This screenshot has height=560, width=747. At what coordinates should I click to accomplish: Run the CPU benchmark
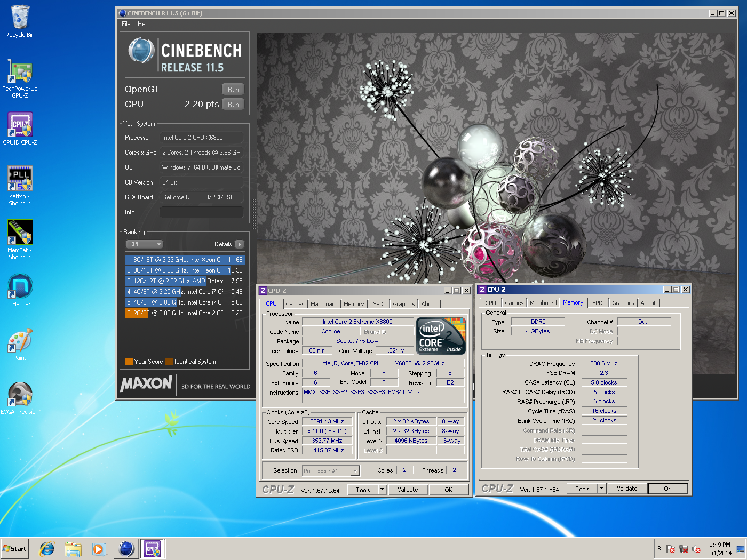click(233, 104)
